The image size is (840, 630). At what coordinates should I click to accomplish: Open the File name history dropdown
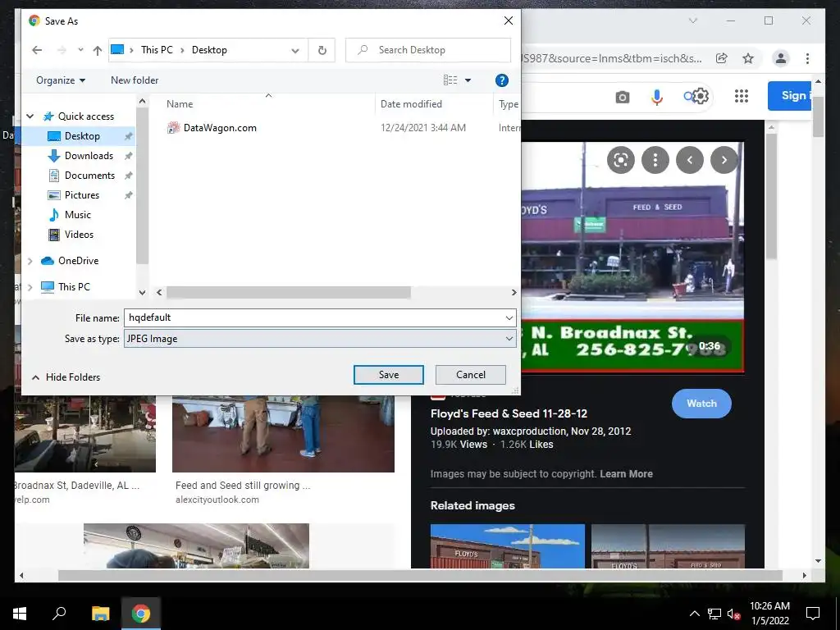click(509, 318)
